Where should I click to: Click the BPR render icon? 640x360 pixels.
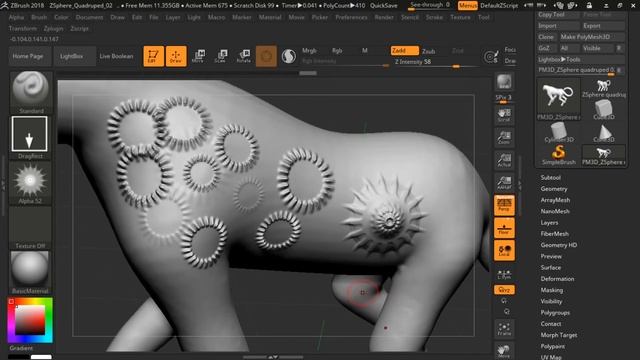point(504,82)
